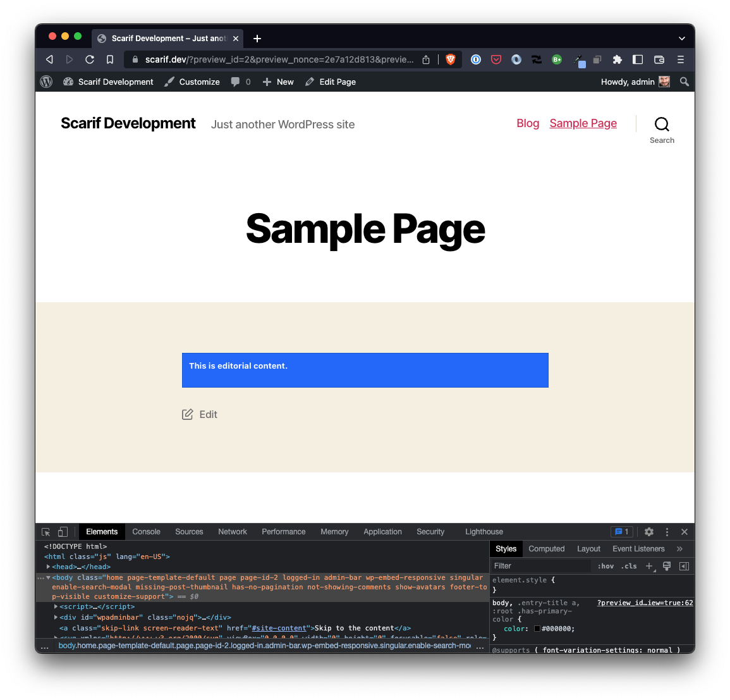Click the styles Filter input field
This screenshot has width=730, height=700.
[x=540, y=566]
